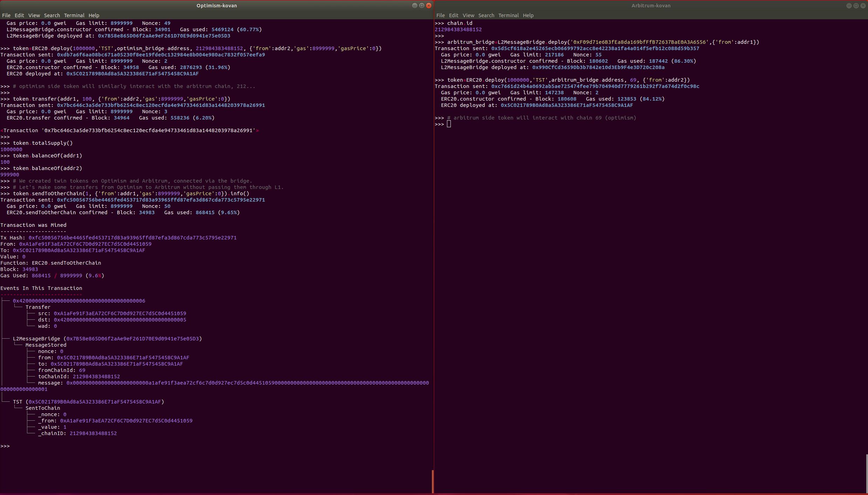Click the 0x4200...0006 event address row
The width and height of the screenshot is (868, 495).
pyautogui.click(x=79, y=301)
